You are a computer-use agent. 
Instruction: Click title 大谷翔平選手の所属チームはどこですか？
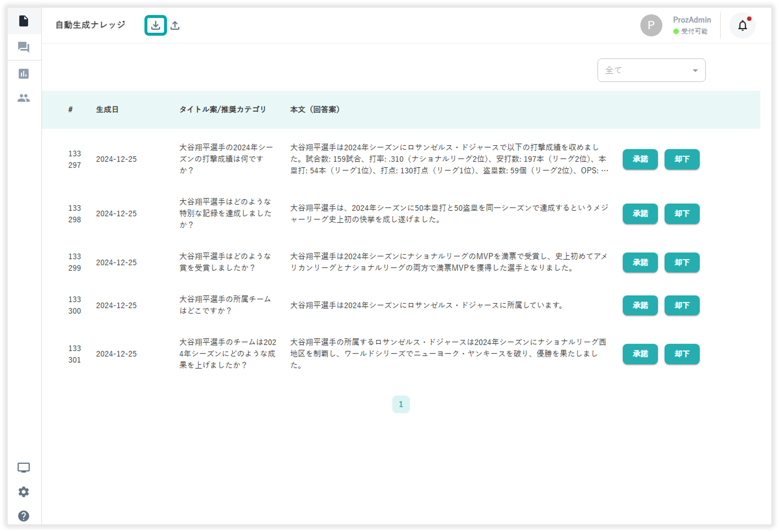point(225,305)
